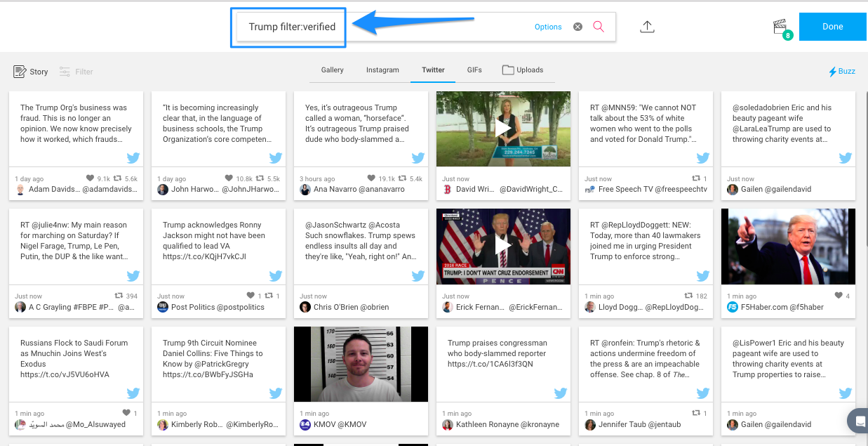Click Kathleen Ronayne's profile avatar

tap(448, 424)
